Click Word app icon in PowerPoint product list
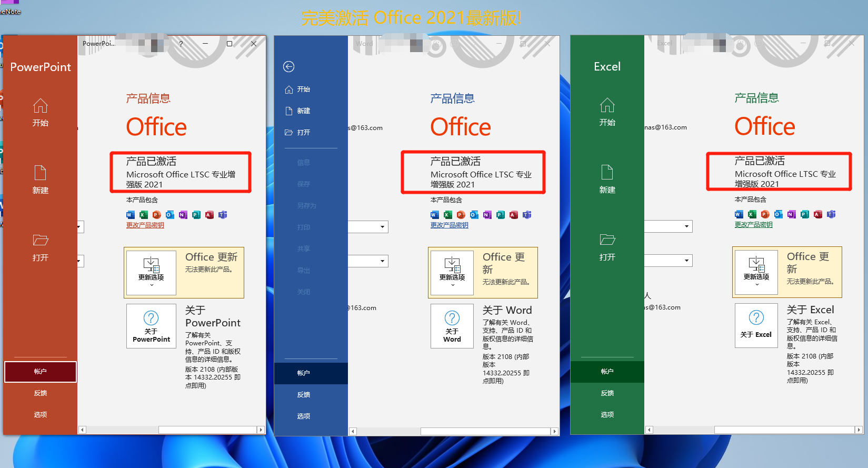 click(x=131, y=215)
